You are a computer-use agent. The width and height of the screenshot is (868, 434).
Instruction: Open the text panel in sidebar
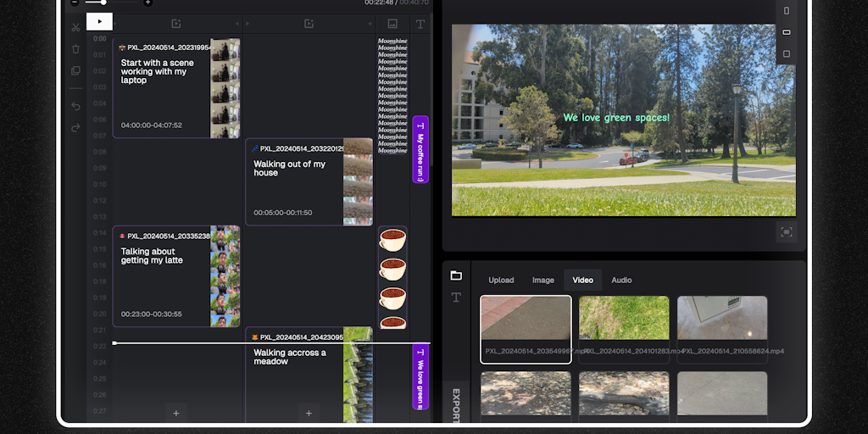(456, 297)
